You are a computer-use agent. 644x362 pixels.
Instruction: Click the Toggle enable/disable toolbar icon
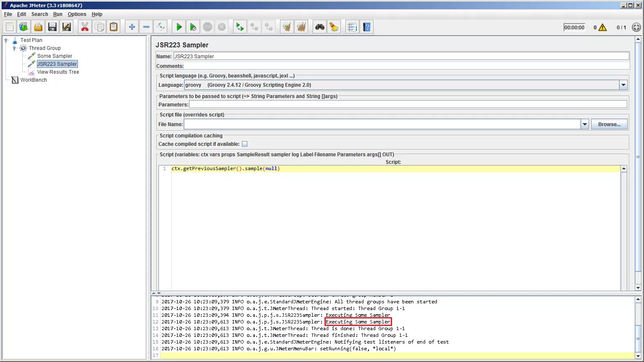161,27
